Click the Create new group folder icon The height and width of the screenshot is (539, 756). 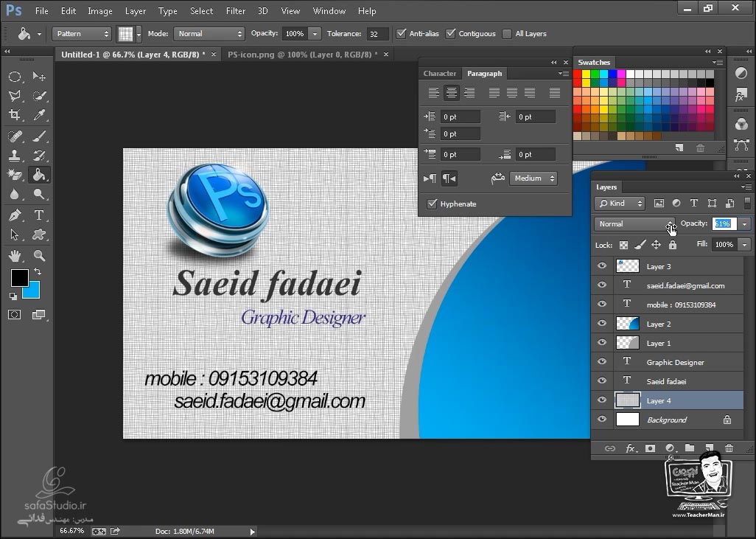point(690,448)
